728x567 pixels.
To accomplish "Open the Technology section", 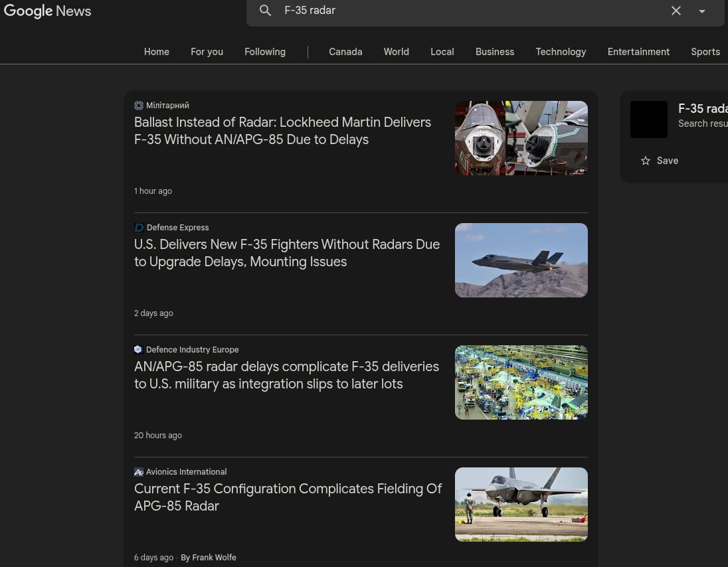I will pos(561,52).
